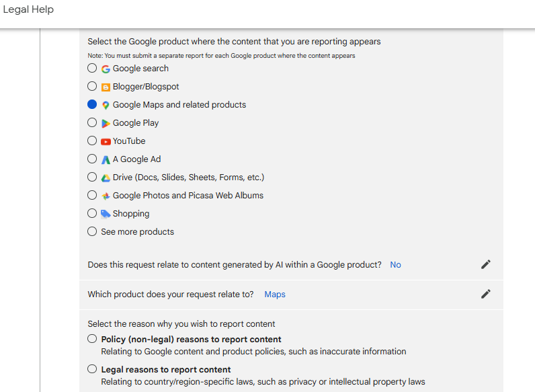This screenshot has height=392, width=535.
Task: Click 'Legal reasons to report content' heading
Action: 166,369
